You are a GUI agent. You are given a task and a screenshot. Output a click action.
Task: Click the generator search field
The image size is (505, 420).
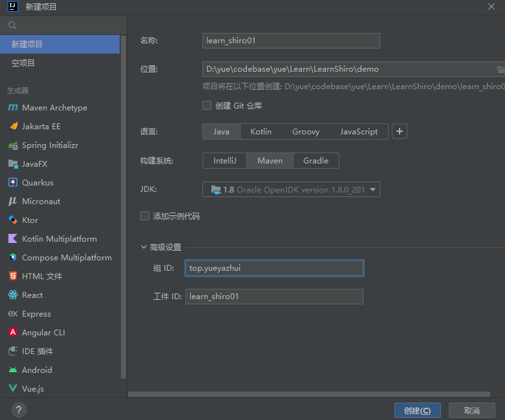(63, 25)
